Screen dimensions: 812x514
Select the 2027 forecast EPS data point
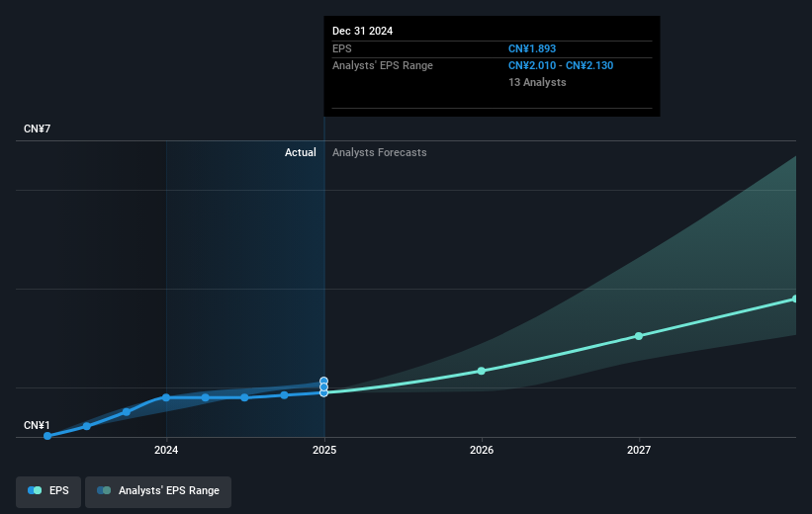[x=639, y=336]
